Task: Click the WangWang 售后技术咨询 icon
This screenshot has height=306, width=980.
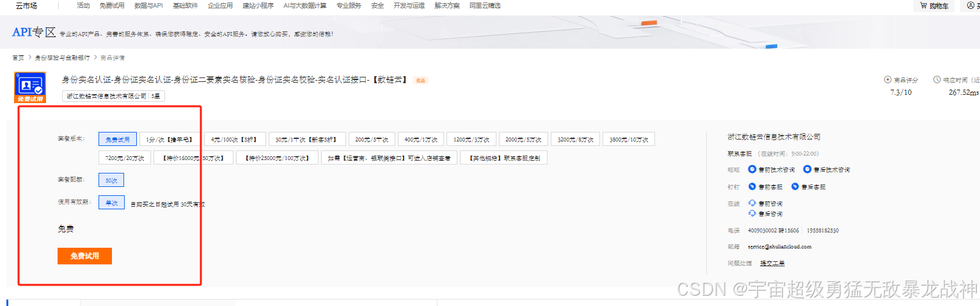Action: pyautogui.click(x=808, y=169)
